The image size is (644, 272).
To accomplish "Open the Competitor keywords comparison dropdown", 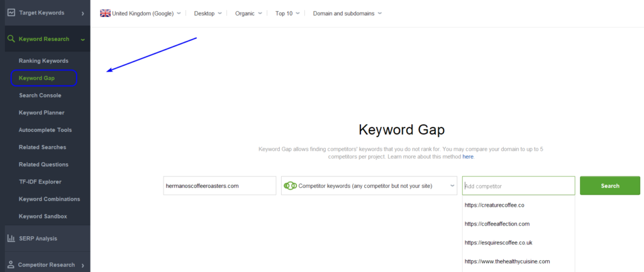I will pyautogui.click(x=369, y=186).
